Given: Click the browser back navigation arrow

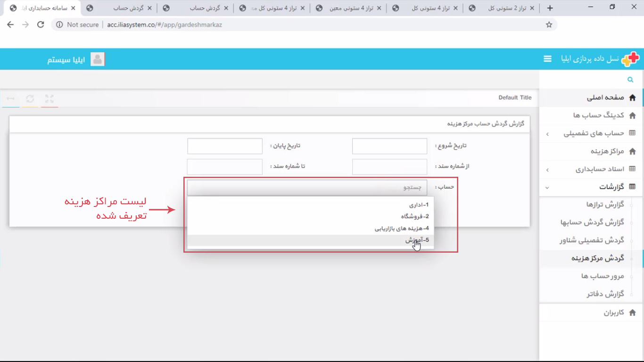Looking at the screenshot, I should (10, 24).
